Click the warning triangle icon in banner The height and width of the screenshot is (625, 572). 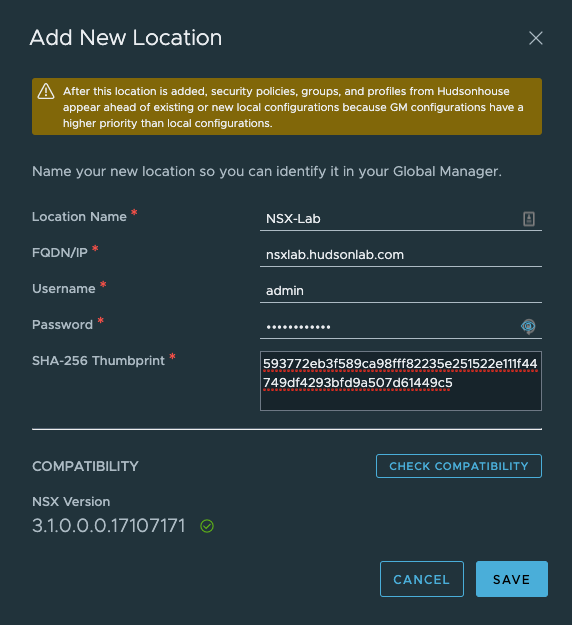[46, 91]
